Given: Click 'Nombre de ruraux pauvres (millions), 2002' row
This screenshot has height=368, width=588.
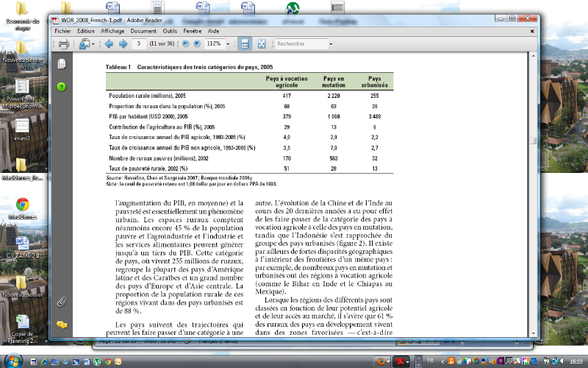Looking at the screenshot, I should 159,158.
